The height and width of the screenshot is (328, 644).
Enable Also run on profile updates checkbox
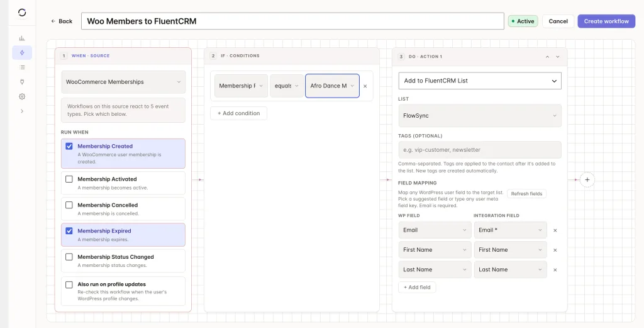69,285
